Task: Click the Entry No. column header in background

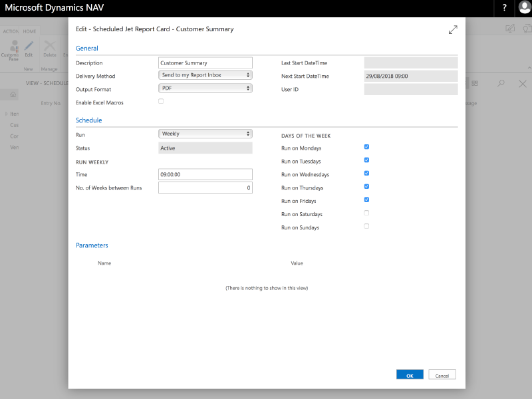Action: point(51,103)
